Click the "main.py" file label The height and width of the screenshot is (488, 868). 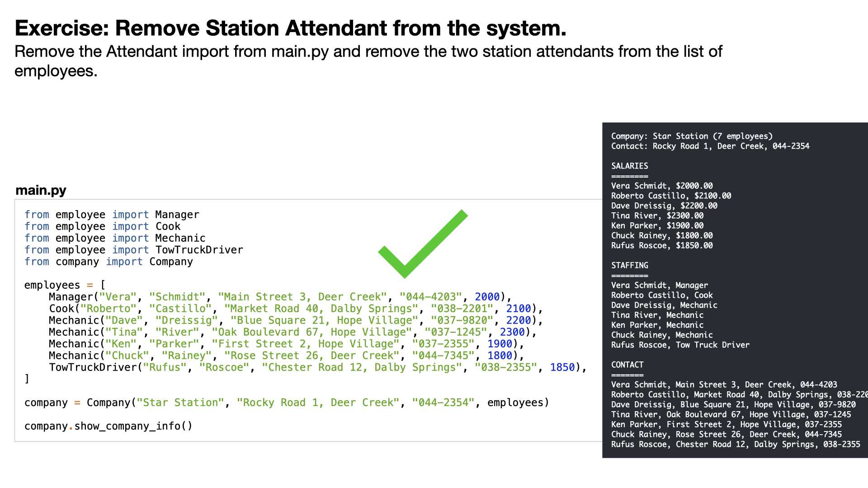pyautogui.click(x=41, y=190)
